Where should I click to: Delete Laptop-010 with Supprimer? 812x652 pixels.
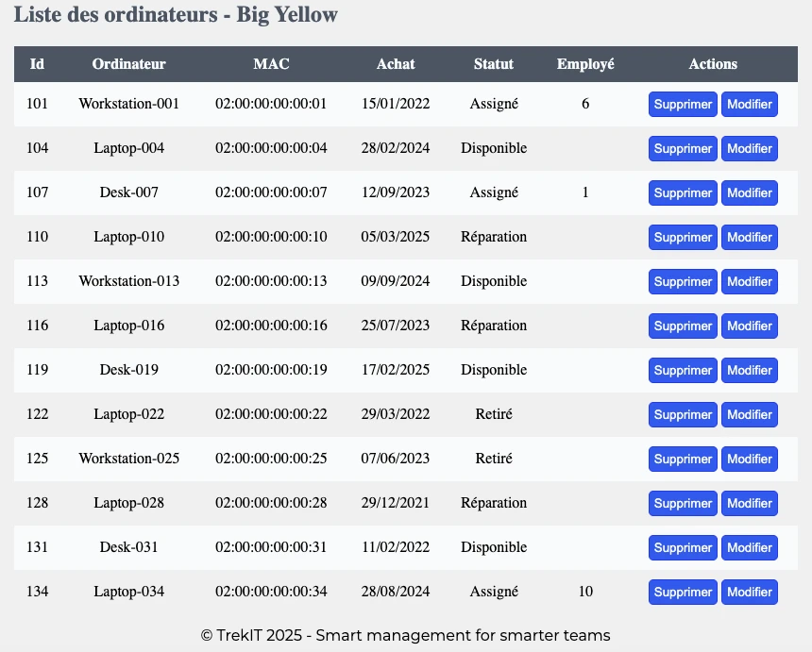[x=683, y=237]
